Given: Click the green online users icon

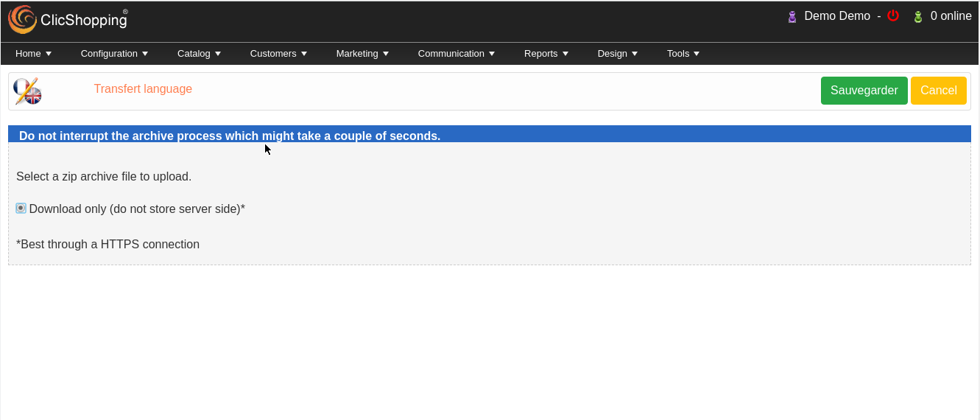Looking at the screenshot, I should [917, 16].
